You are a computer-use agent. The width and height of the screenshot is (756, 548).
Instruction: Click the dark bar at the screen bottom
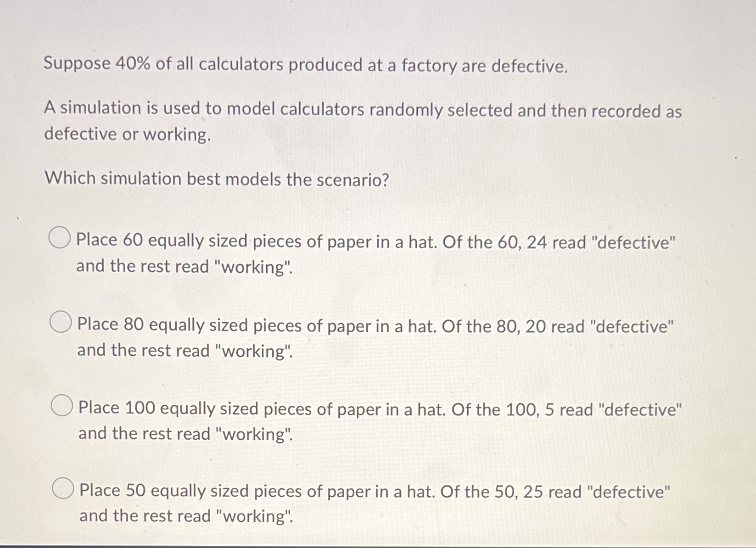pos(378,545)
